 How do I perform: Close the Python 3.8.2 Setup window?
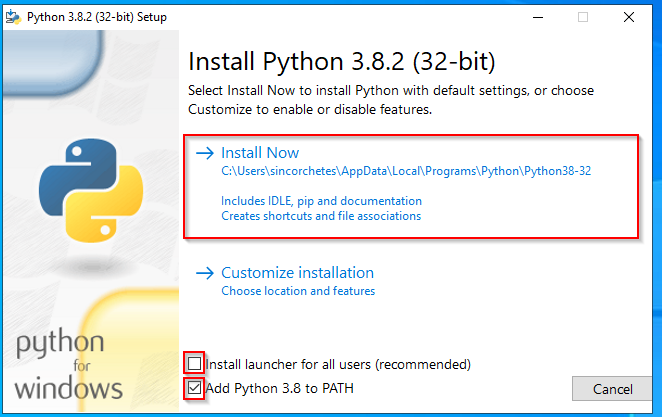(x=627, y=17)
